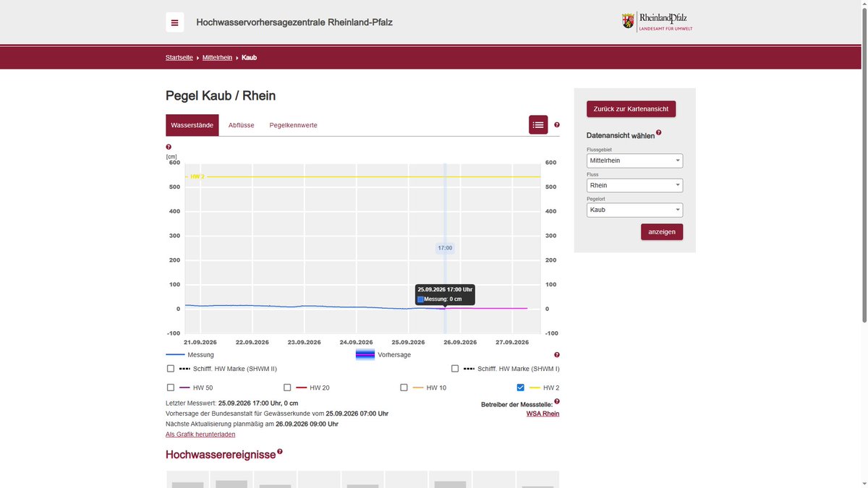Open the Pegelort dropdown showing Kaub
This screenshot has height=488, width=868.
tap(635, 210)
